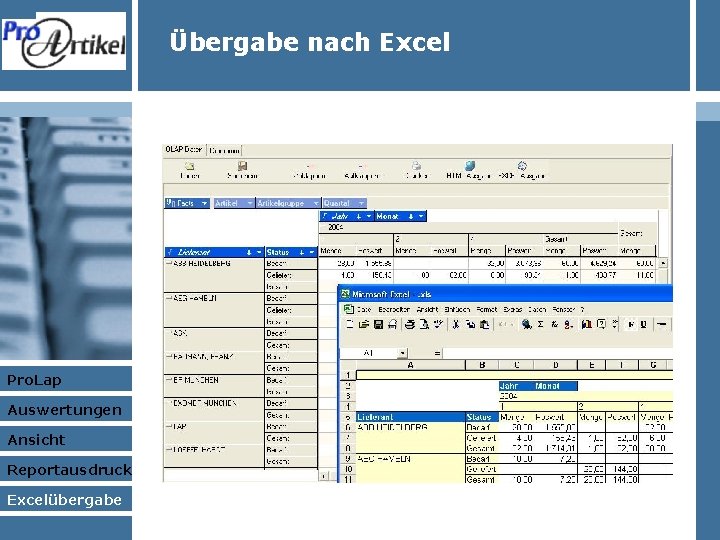This screenshot has height=540, width=720.
Task: Switch to the Diagramm tab
Action: click(x=224, y=151)
